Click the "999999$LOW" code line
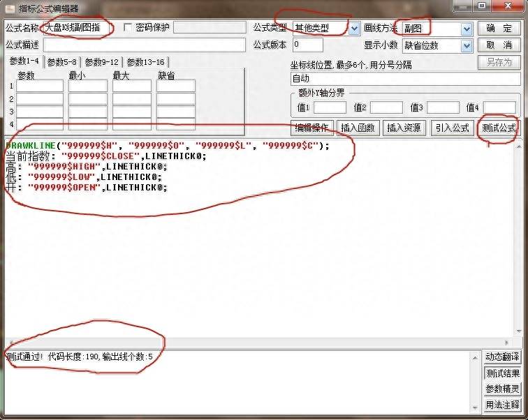 click(x=84, y=177)
